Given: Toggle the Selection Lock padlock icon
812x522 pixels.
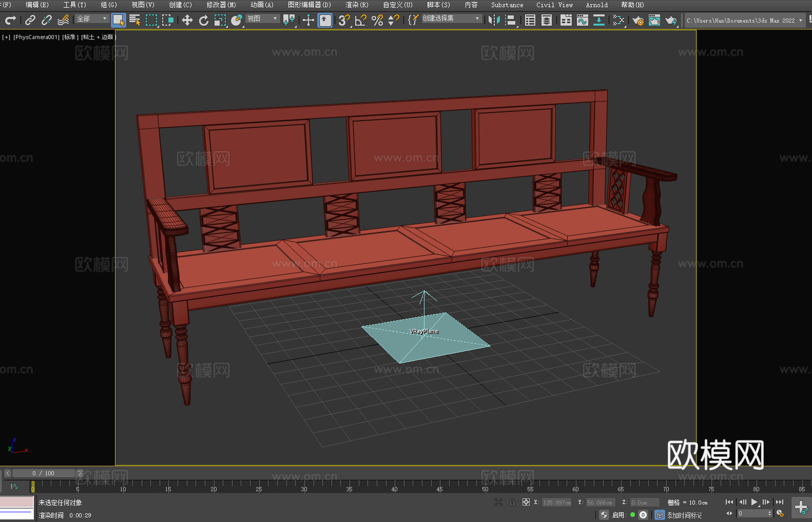Looking at the screenshot, I should [512, 502].
